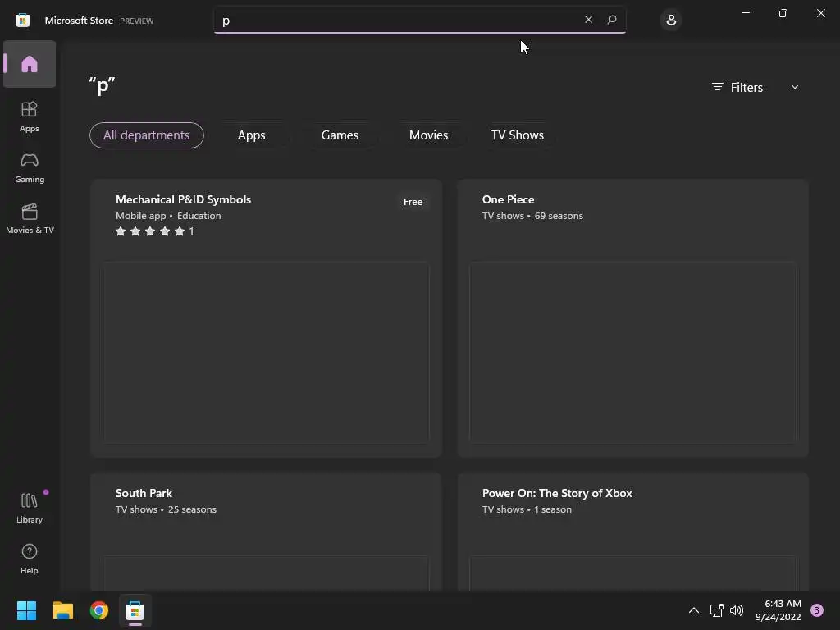Image resolution: width=840 pixels, height=630 pixels.
Task: Click the '1 season' text under Power On
Action: (x=553, y=509)
